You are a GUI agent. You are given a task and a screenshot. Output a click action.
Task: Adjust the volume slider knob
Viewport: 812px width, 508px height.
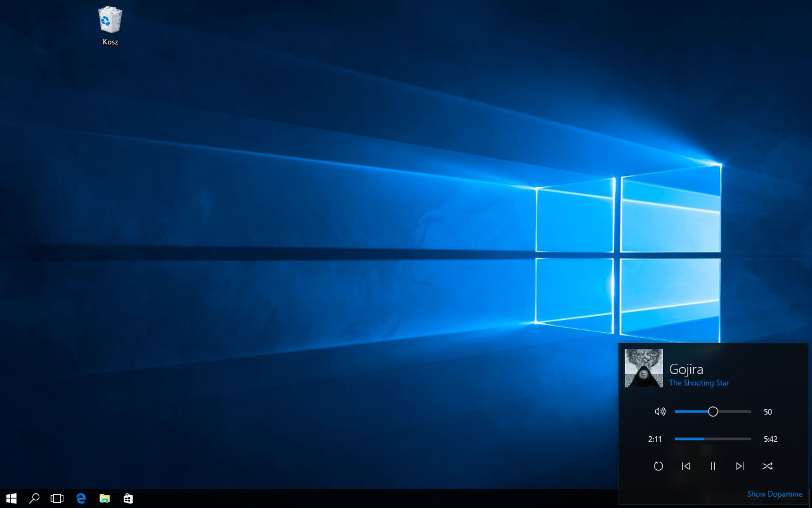pos(713,412)
